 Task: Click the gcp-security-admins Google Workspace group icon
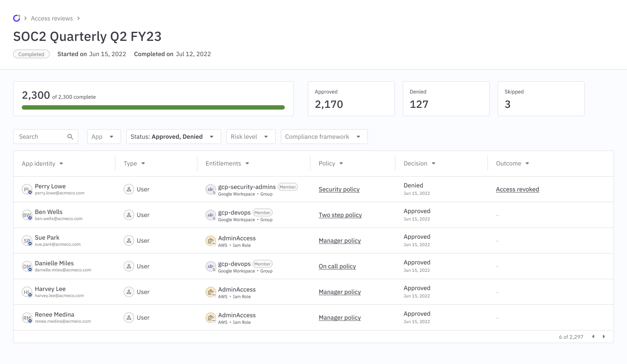(x=211, y=189)
